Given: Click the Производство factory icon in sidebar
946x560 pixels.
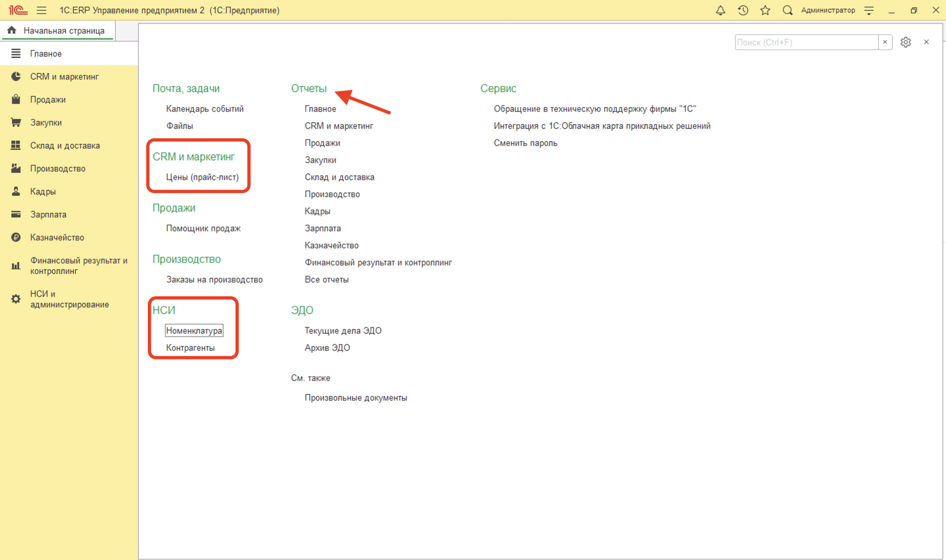Looking at the screenshot, I should [x=16, y=168].
